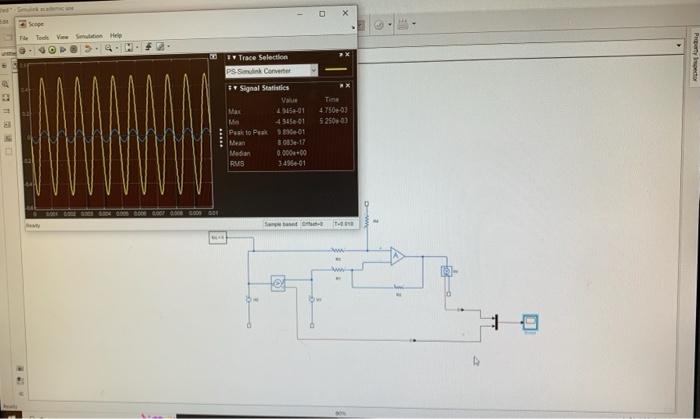Click the Step Back button in Scope toolbar

[42, 50]
